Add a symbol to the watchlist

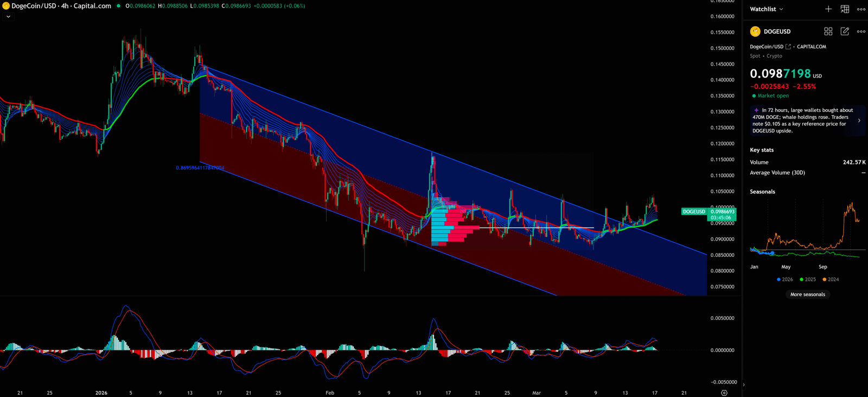point(828,9)
